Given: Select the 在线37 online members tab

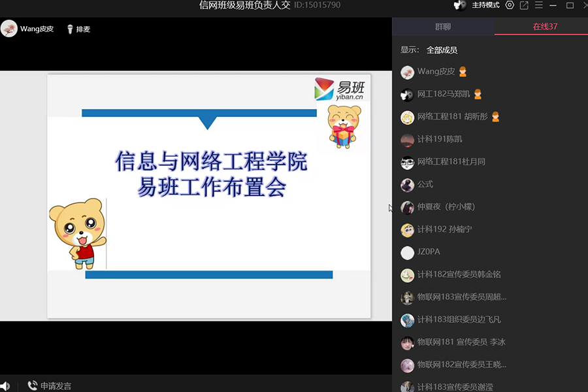Looking at the screenshot, I should click(x=544, y=27).
